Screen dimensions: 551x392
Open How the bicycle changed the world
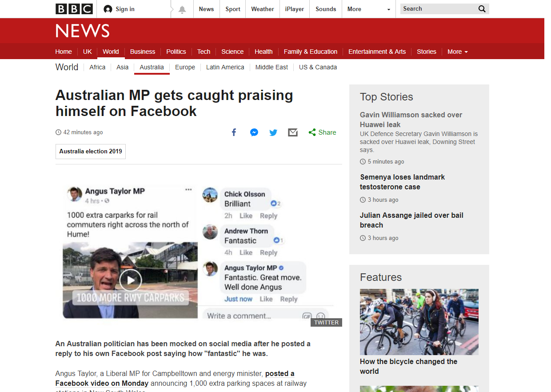408,367
